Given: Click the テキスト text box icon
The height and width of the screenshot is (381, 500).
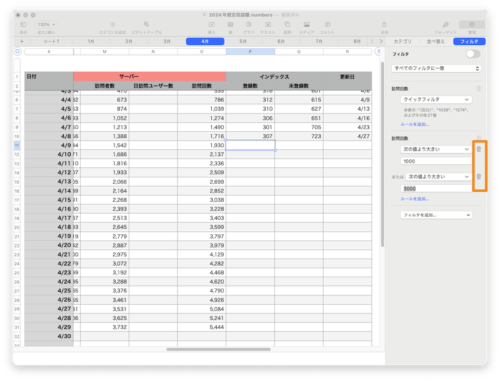Looking at the screenshot, I should (x=268, y=25).
